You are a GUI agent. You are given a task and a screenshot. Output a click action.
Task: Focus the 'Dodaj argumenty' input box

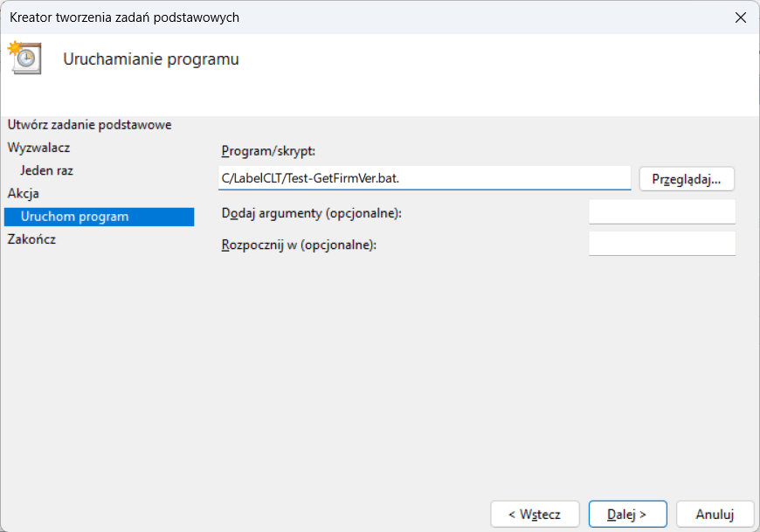[x=661, y=212]
